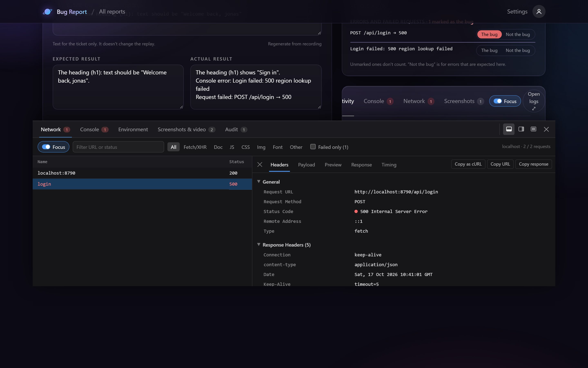The width and height of the screenshot is (588, 368).
Task: Click Copy response button
Action: point(533,164)
